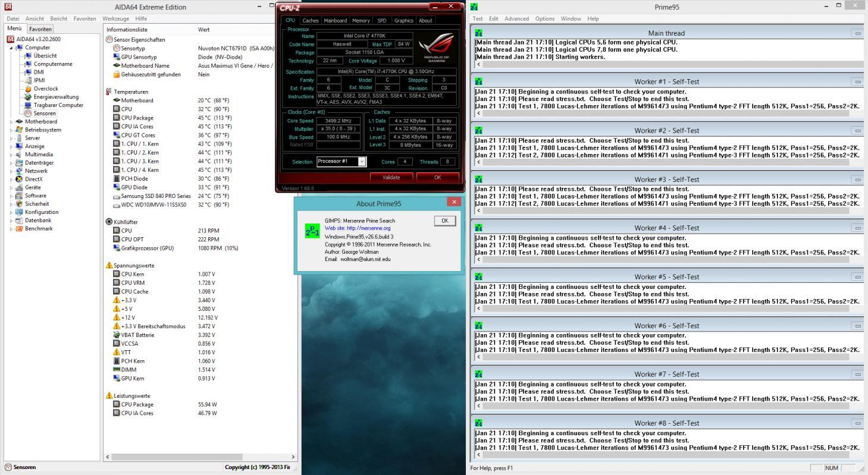
Task: Expand the Betriebssystem tree node
Action: click(11, 130)
